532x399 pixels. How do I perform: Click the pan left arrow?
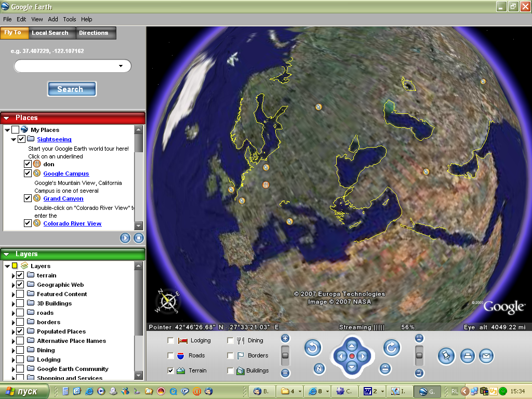click(341, 356)
